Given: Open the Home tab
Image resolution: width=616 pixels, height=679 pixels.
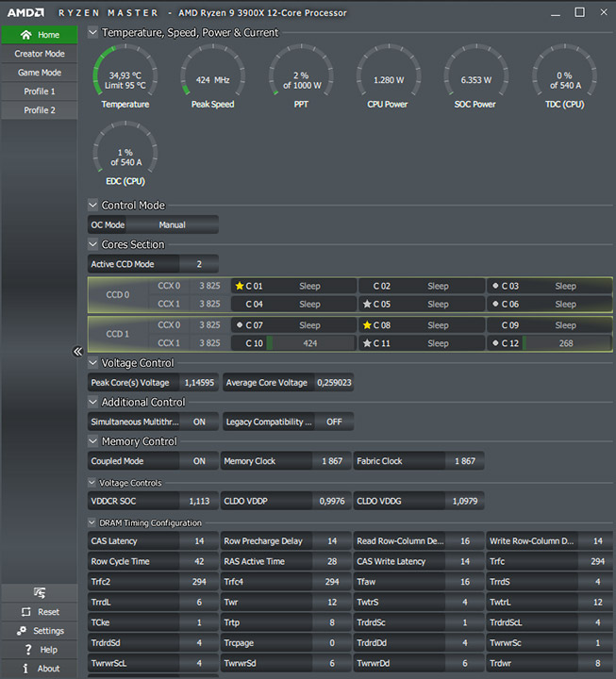Looking at the screenshot, I should pyautogui.click(x=40, y=35).
